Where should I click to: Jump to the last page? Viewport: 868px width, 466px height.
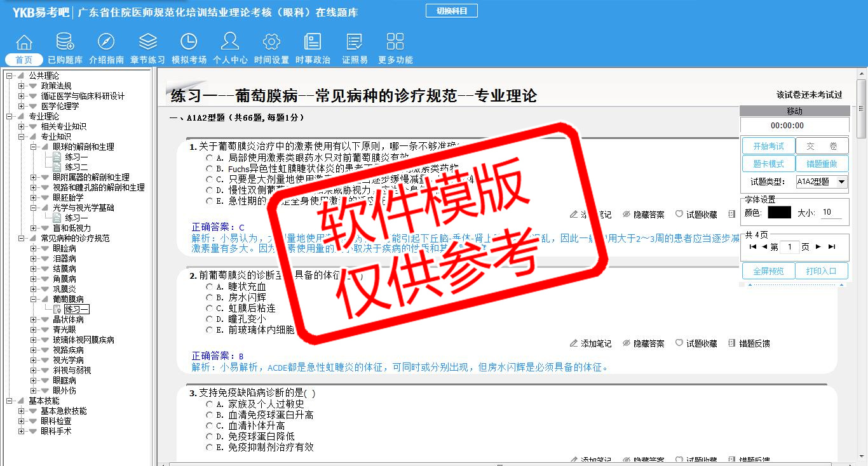(x=832, y=247)
